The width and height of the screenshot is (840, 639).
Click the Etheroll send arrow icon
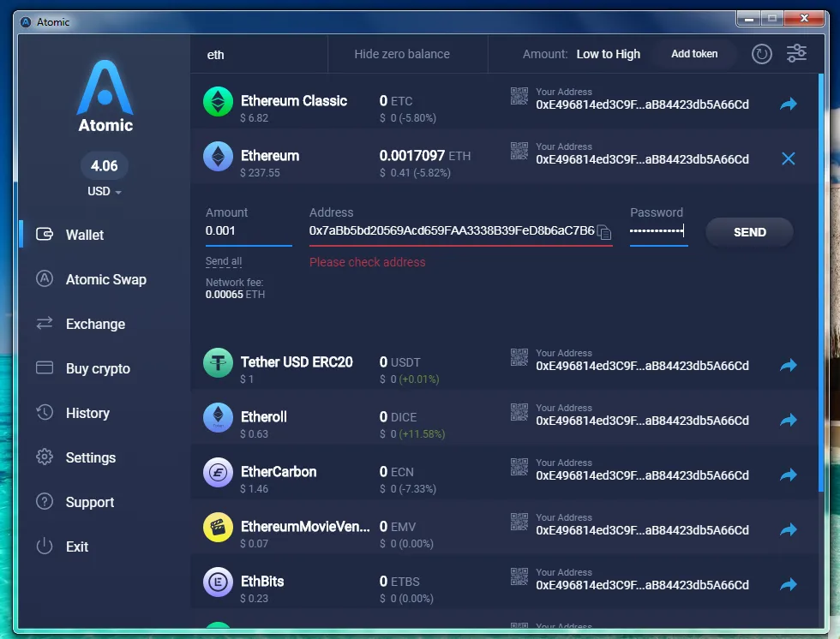pyautogui.click(x=788, y=420)
